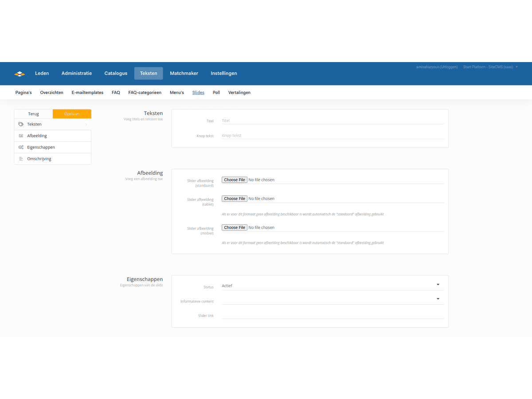Switch to the Matchmaker menu
This screenshot has width=532, height=399.
coord(184,74)
